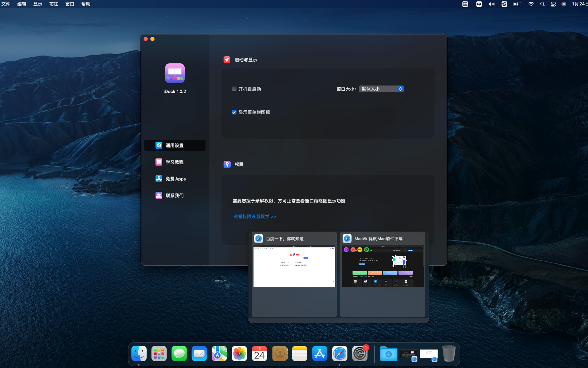
Task: Switch to 学习教程 section
Action: coord(175,162)
